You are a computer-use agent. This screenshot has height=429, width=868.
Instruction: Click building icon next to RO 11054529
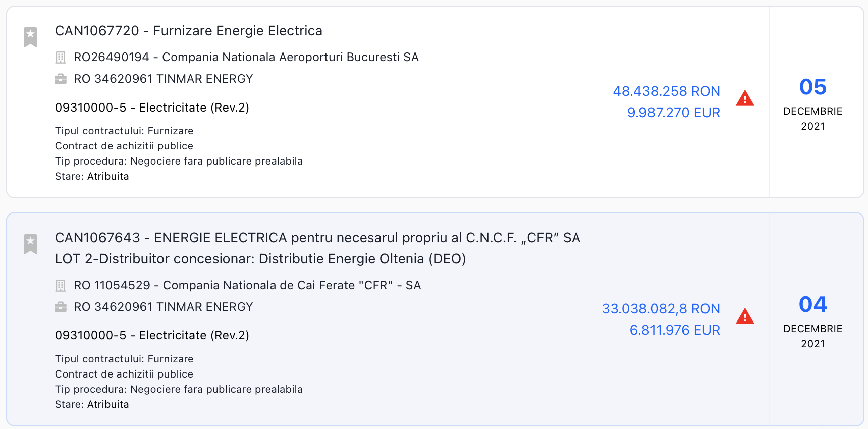61,286
